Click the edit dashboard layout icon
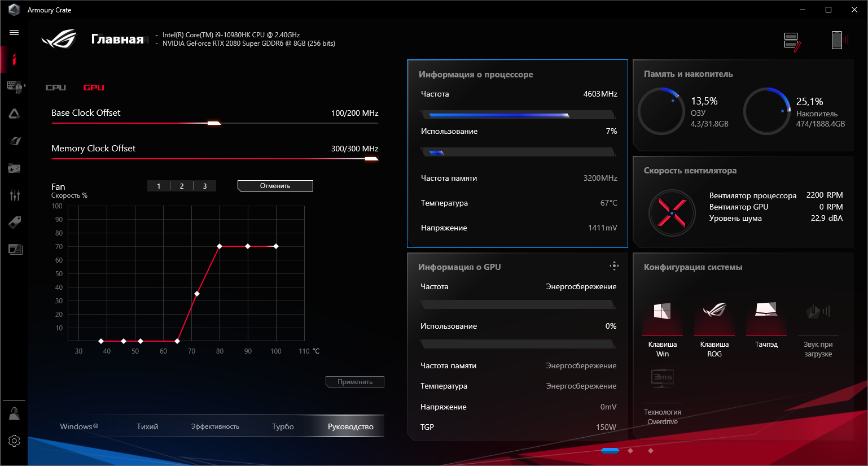This screenshot has width=868, height=466. click(792, 42)
